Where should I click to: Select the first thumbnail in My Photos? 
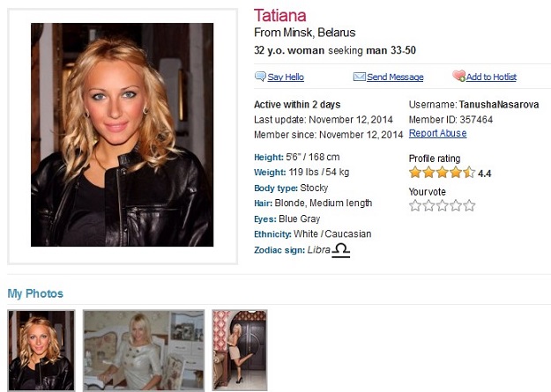[x=41, y=350]
